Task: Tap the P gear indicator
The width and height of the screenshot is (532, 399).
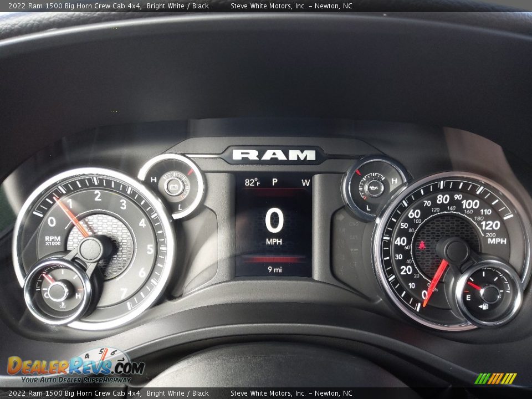Action: pyautogui.click(x=275, y=182)
